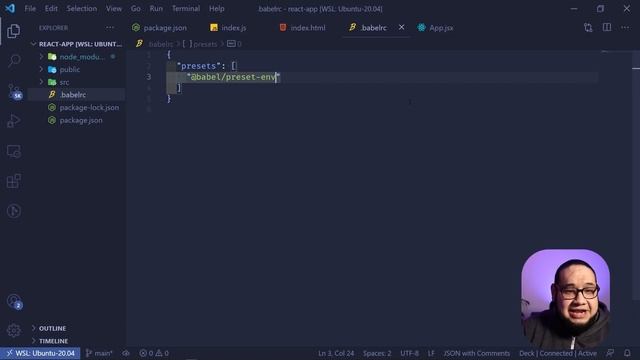Viewport: 640px width, 360px height.
Task: Open the notifications bell in status bar
Action: point(627,353)
